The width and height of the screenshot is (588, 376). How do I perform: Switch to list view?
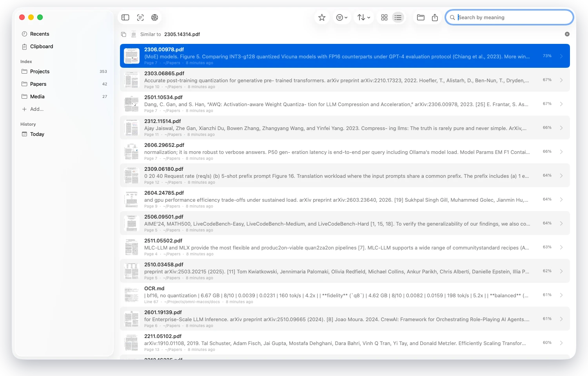pyautogui.click(x=398, y=17)
